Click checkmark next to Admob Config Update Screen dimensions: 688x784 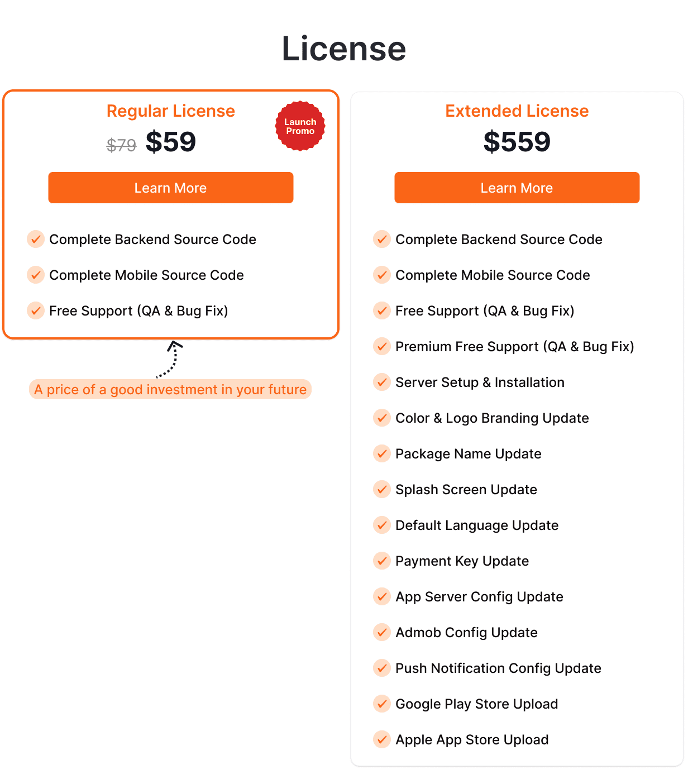382,632
